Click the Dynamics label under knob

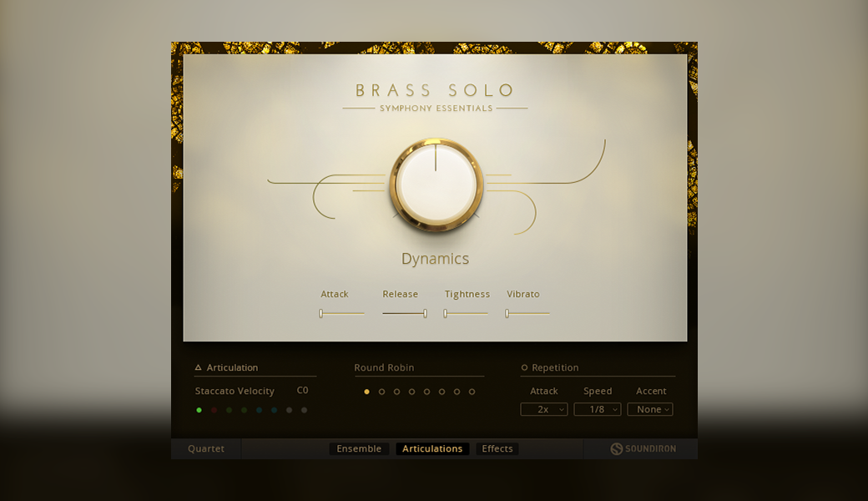point(435,259)
